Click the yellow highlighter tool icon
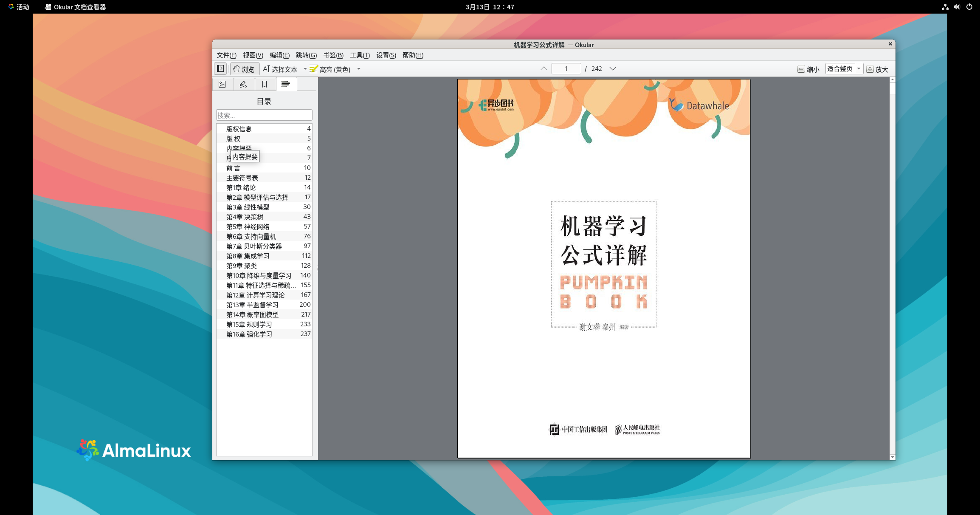The width and height of the screenshot is (980, 515). coord(314,69)
